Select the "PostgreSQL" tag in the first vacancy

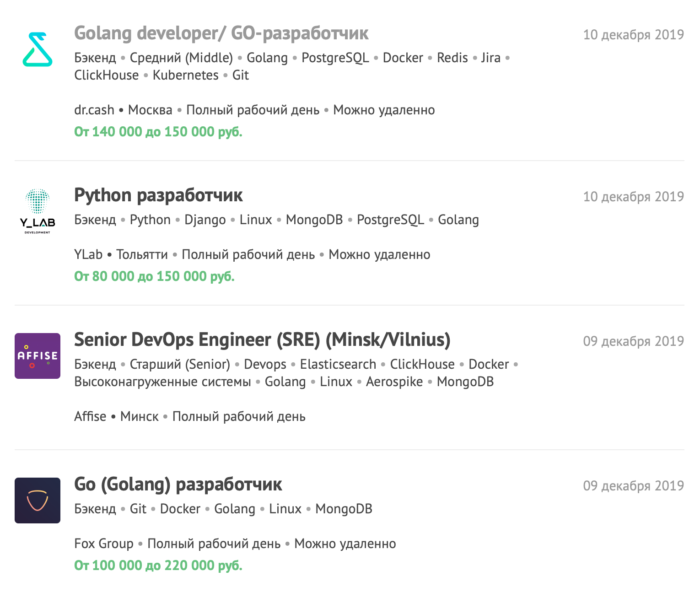coord(335,58)
